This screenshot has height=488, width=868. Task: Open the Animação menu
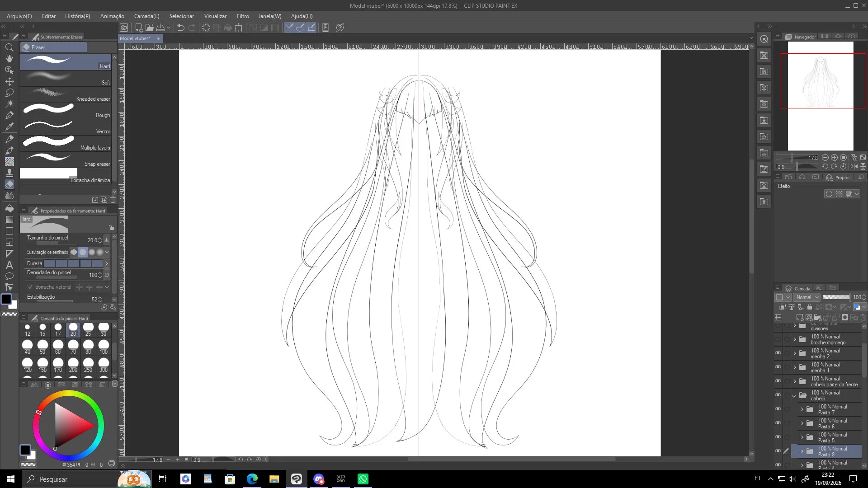(x=112, y=16)
